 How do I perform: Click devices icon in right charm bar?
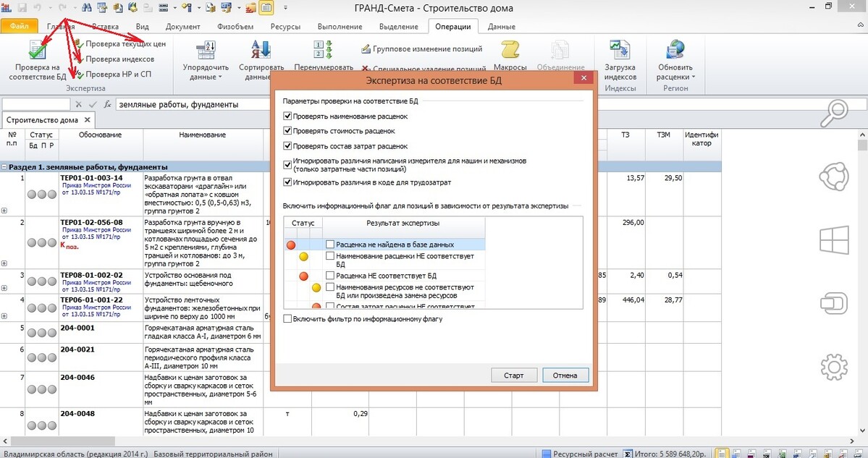click(834, 303)
